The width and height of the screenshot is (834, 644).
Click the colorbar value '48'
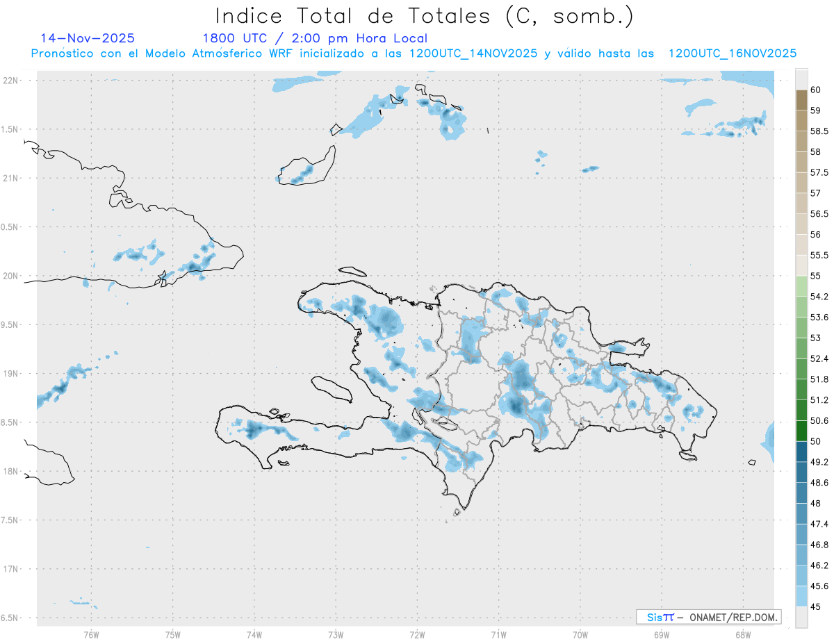click(815, 504)
